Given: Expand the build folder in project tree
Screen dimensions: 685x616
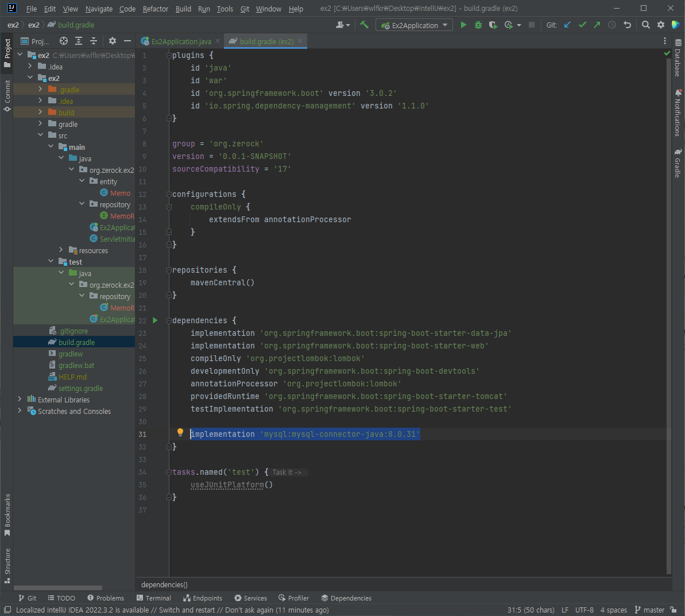Looking at the screenshot, I should (x=40, y=112).
